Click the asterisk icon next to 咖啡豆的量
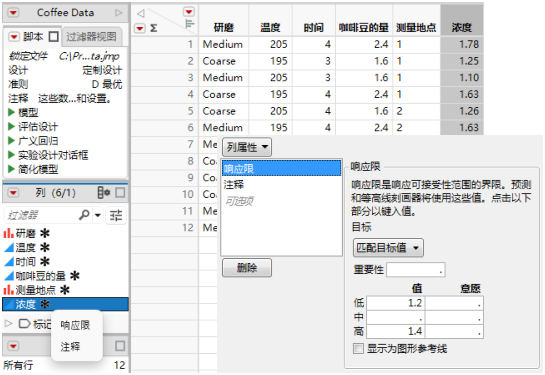545x375 pixels. tap(75, 276)
